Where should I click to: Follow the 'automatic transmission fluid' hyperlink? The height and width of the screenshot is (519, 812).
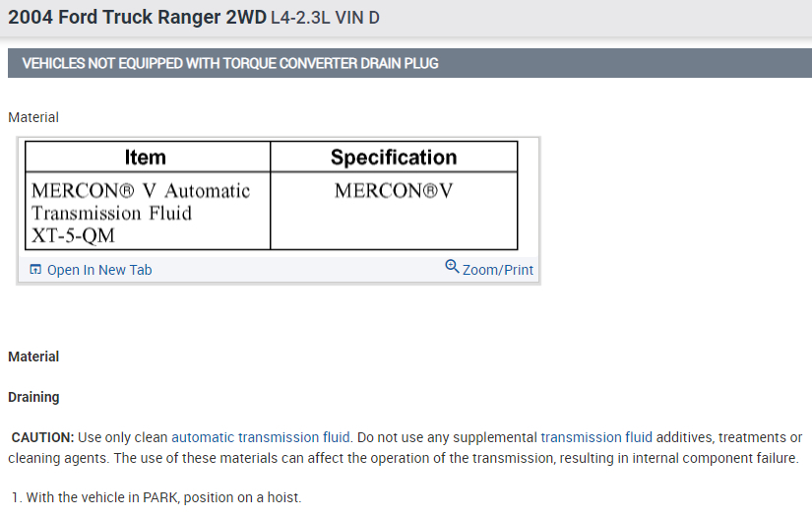tap(261, 437)
